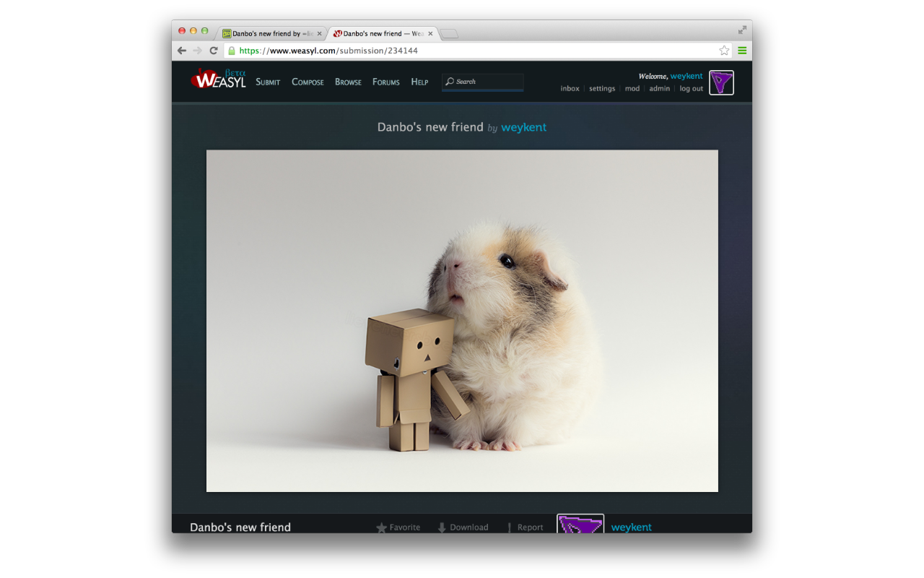Viewport: 924px width, 578px height.
Task: Click the yellow minimize window button
Action: pyautogui.click(x=193, y=31)
